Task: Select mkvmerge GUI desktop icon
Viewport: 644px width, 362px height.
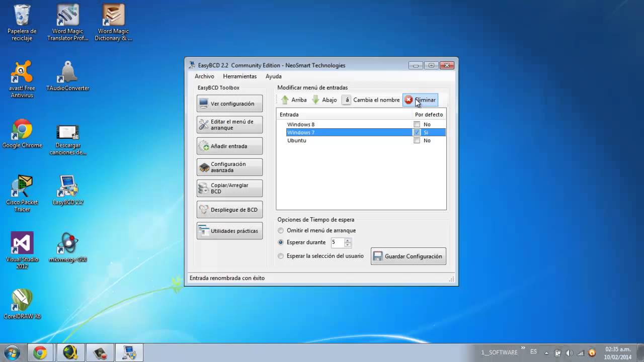Action: 68,247
